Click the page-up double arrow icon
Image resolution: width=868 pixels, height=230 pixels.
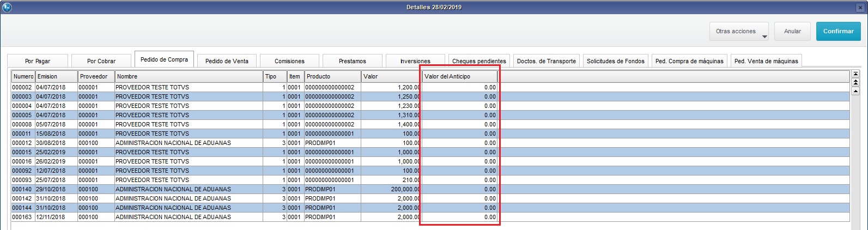[855, 83]
